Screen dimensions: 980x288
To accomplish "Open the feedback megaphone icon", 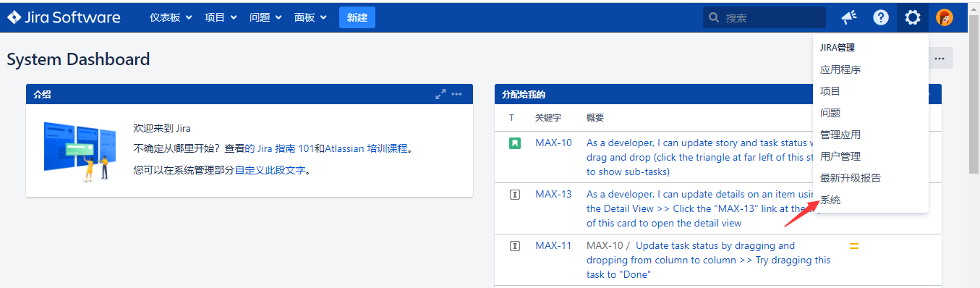I will coord(849,17).
